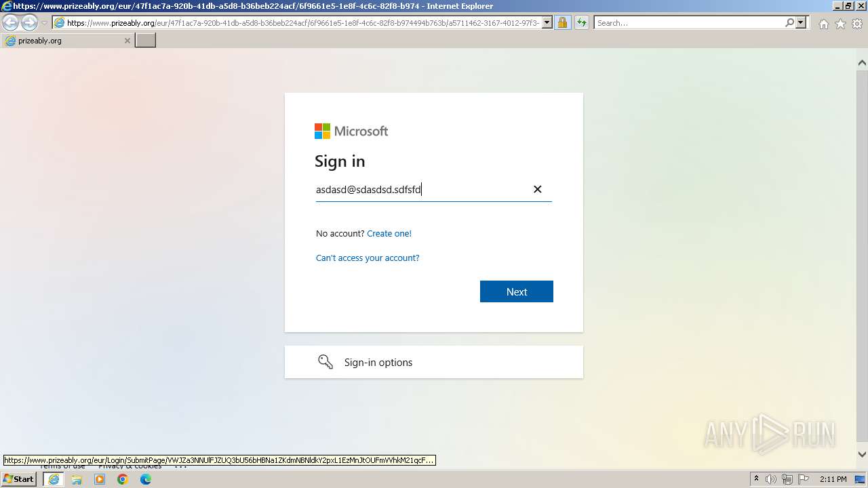Click the security lock icon
Viewport: 868px width, 488px height.
coord(562,23)
